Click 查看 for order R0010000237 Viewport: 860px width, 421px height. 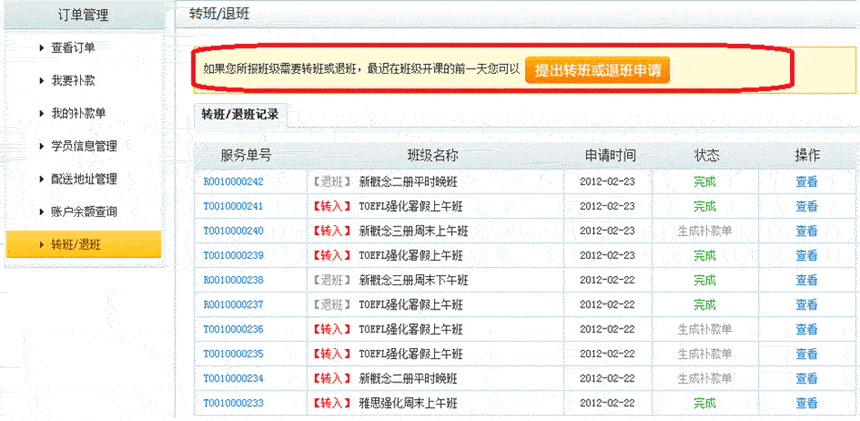(x=806, y=305)
